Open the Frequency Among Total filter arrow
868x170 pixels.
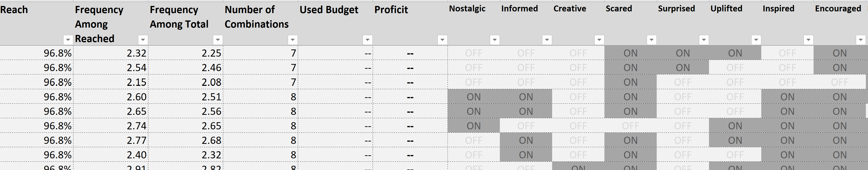coord(218,40)
